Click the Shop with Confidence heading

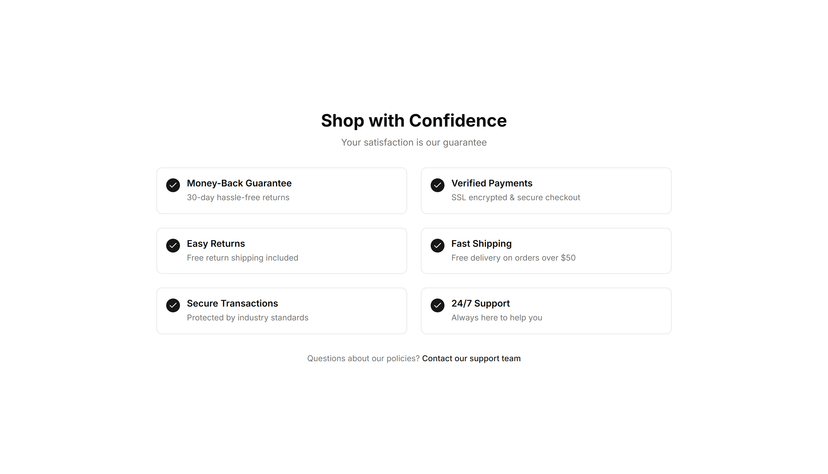click(x=414, y=121)
